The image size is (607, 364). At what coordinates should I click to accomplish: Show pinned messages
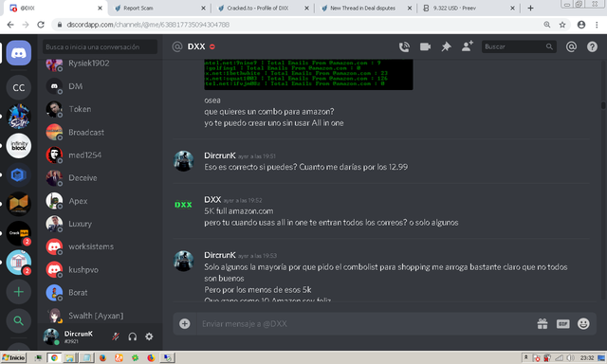pos(446,46)
